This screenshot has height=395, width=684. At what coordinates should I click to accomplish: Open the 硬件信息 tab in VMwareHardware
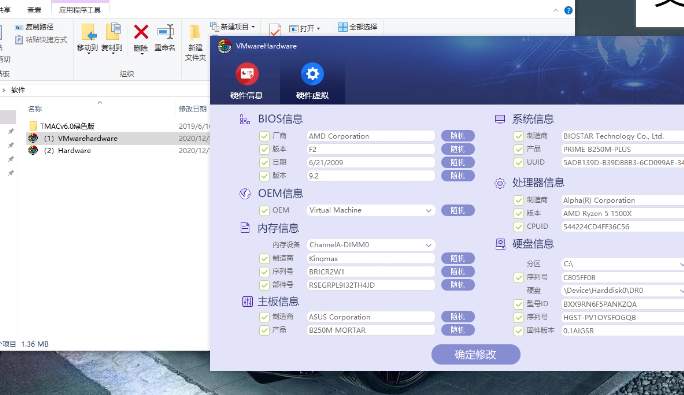pos(246,82)
